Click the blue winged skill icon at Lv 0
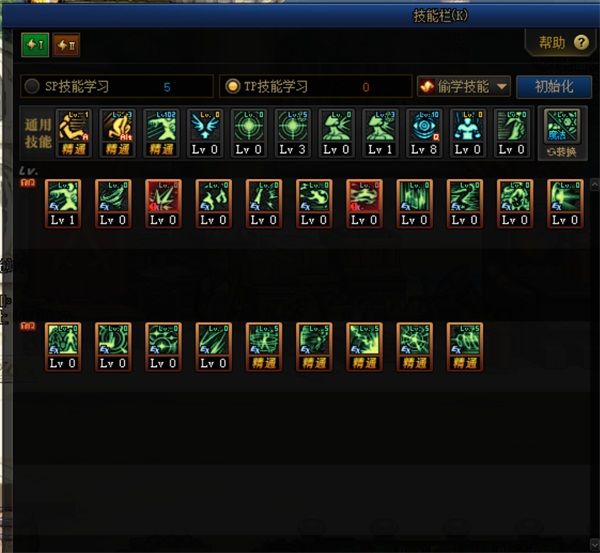 205,133
